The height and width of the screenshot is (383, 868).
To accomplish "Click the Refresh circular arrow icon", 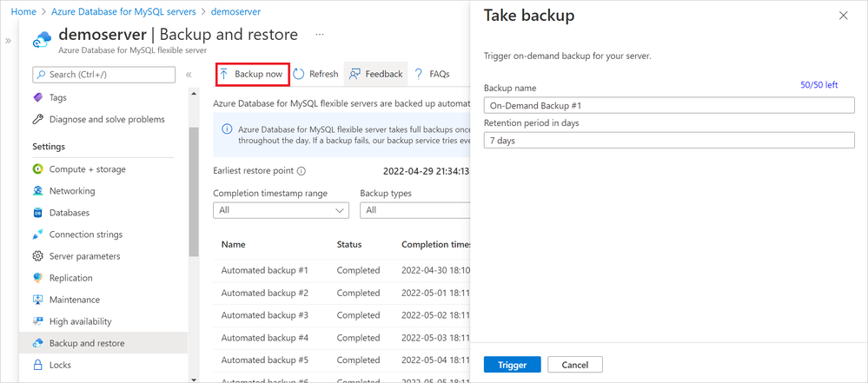I will tap(299, 74).
